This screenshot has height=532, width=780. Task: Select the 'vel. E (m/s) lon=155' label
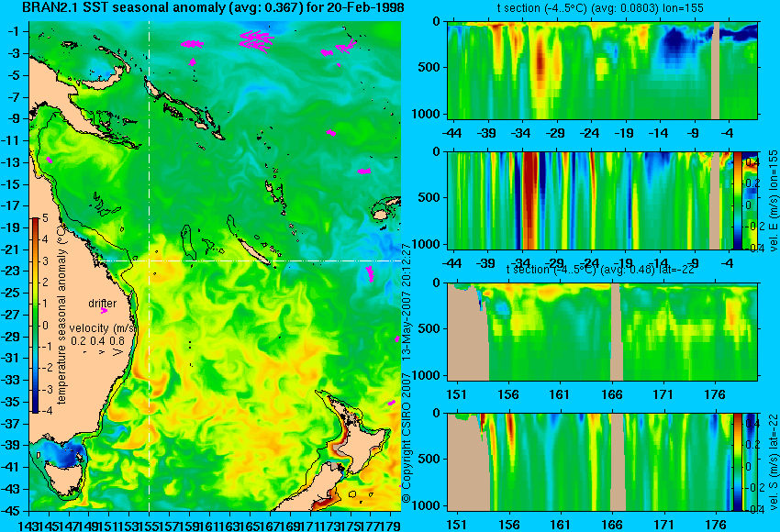773,200
